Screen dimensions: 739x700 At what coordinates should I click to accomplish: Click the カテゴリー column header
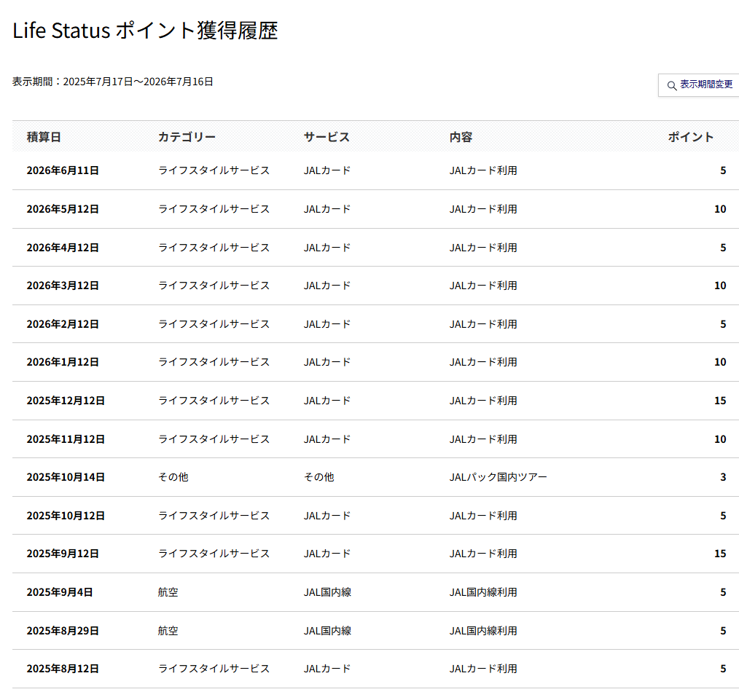(187, 137)
